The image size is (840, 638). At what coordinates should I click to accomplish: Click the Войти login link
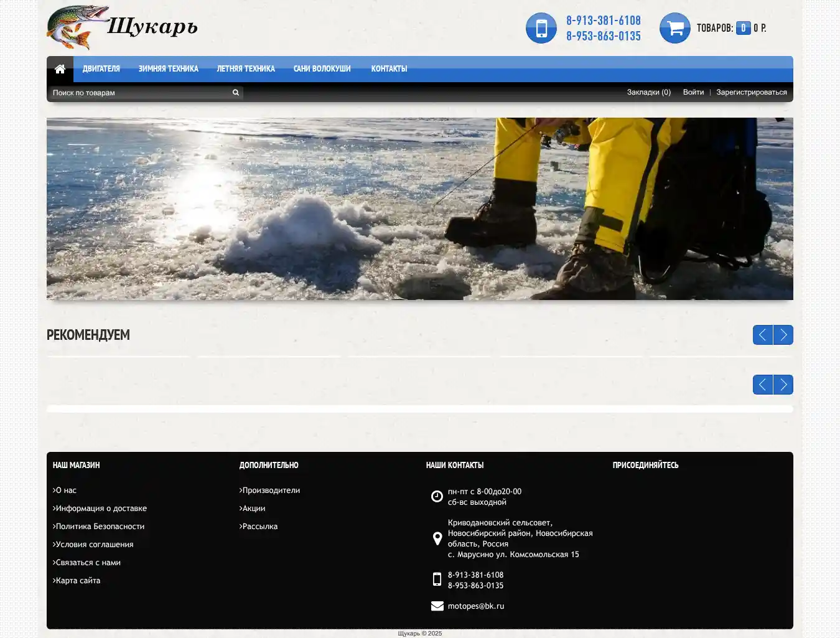pyautogui.click(x=693, y=92)
